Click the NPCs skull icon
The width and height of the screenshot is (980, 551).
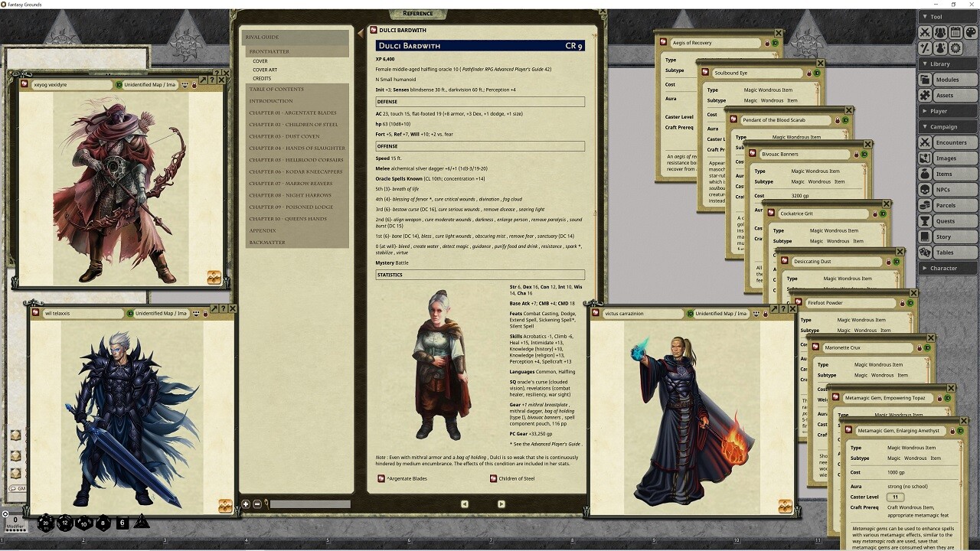click(926, 188)
